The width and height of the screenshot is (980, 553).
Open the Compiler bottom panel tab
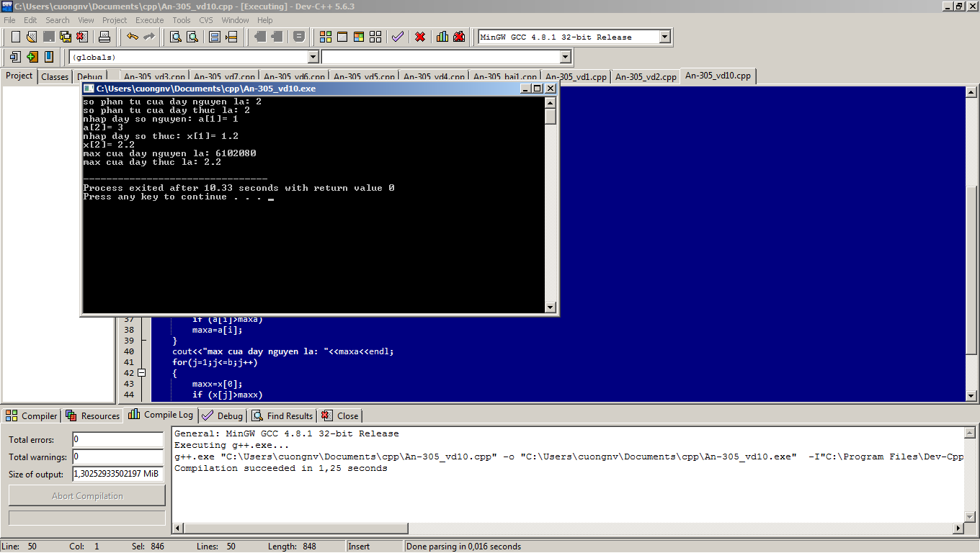[x=32, y=415]
